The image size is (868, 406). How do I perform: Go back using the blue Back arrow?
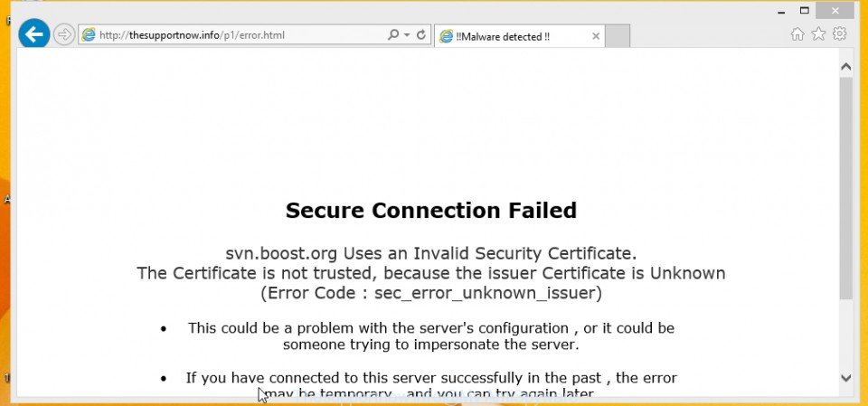pyautogui.click(x=33, y=35)
